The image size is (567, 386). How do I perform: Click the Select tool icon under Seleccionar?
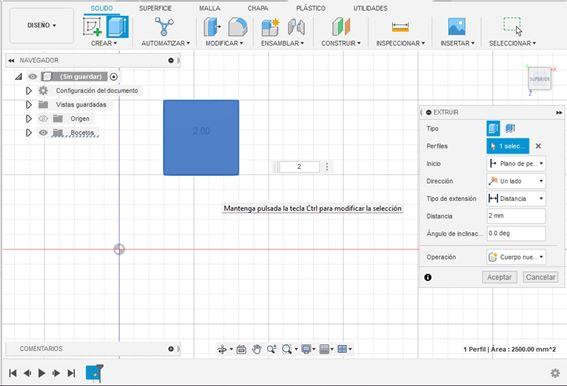point(513,26)
